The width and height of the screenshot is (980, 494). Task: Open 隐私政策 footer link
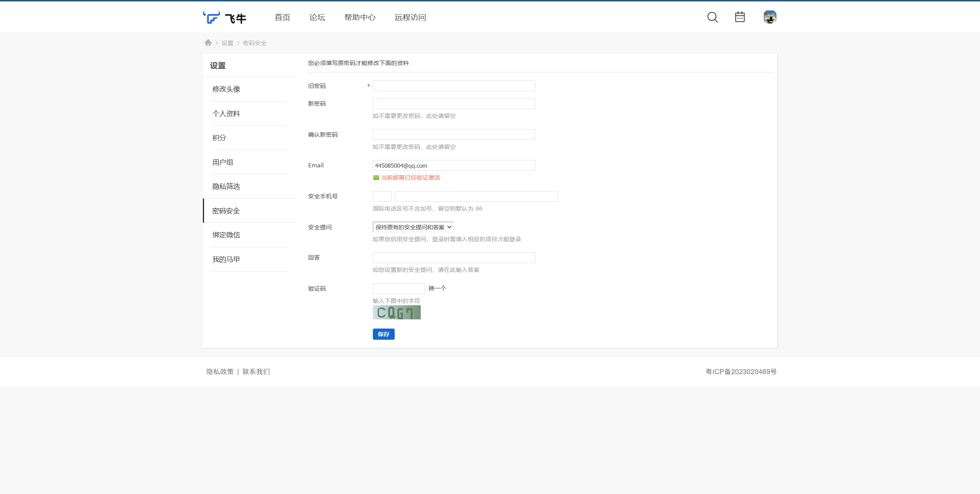coord(220,372)
